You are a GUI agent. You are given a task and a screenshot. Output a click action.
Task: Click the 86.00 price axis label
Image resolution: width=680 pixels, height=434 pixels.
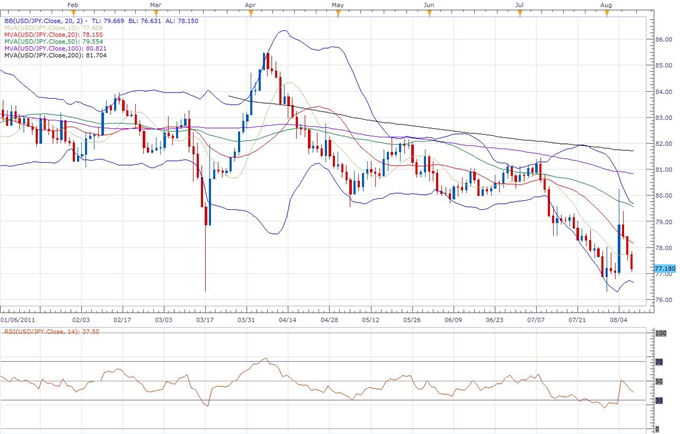pyautogui.click(x=664, y=39)
